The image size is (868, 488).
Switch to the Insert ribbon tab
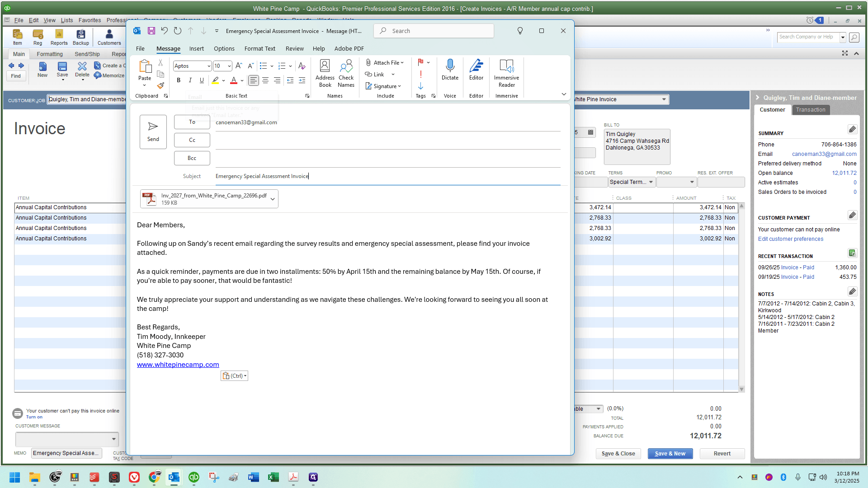[196, 49]
